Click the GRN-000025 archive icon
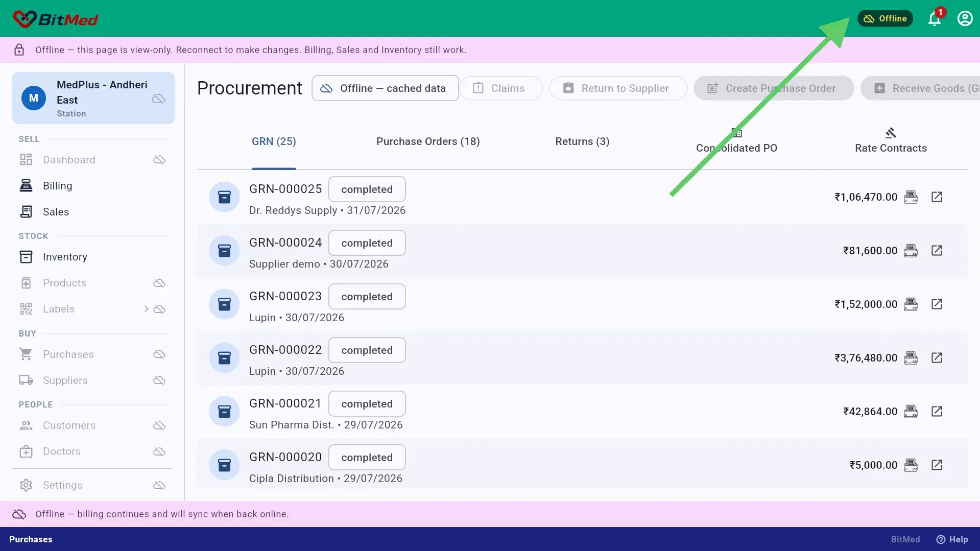Viewport: 980px width, 551px height. (x=224, y=197)
